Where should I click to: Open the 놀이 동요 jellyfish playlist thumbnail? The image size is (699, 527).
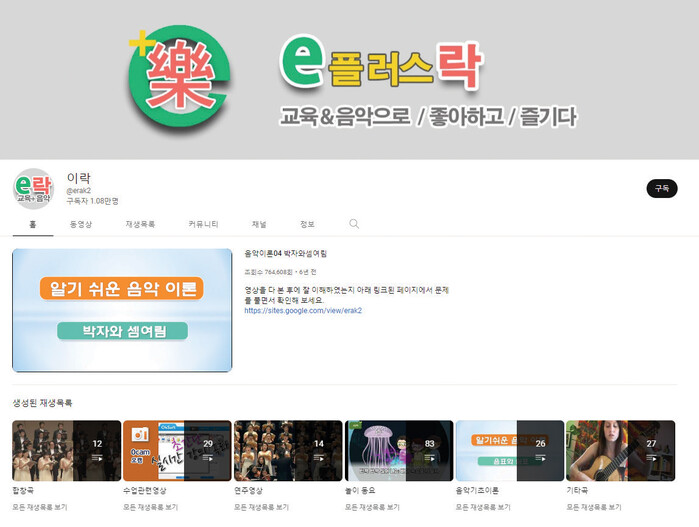[399, 451]
